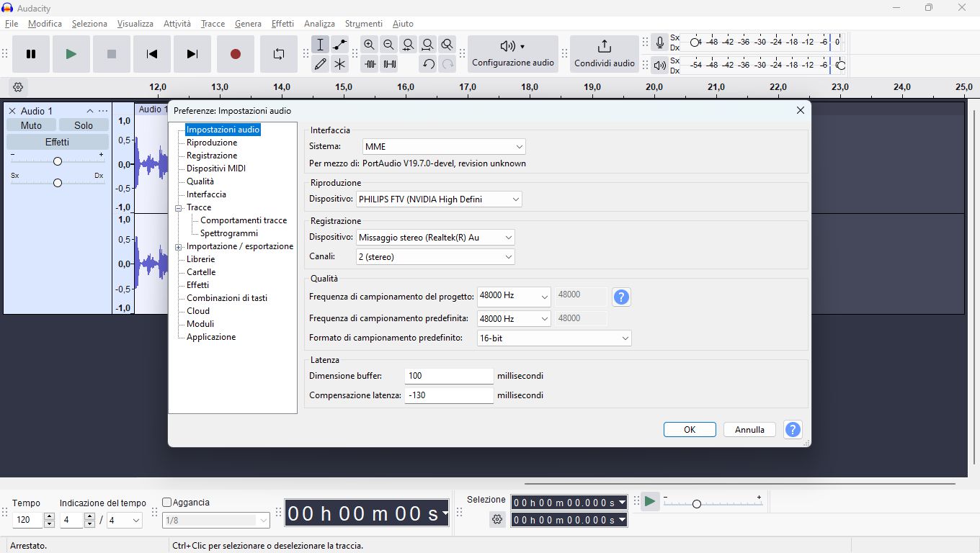Click the Annulla button
The image size is (980, 553).
[x=749, y=430]
